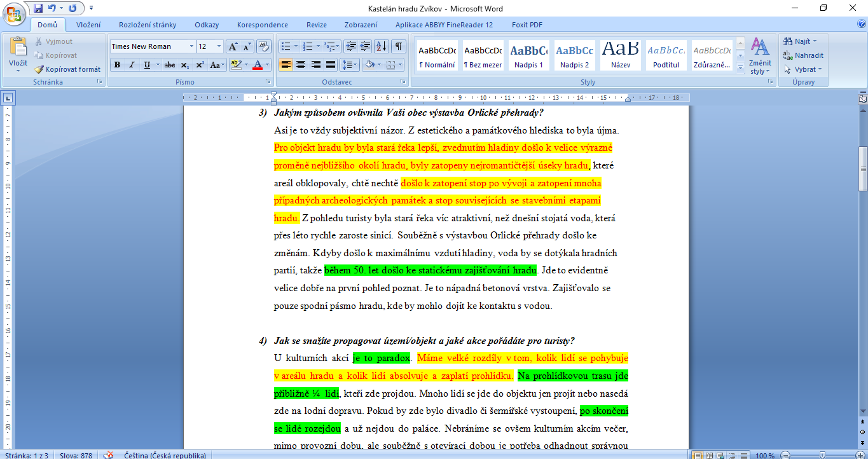Open the Vybrat select dropdown
Viewport: 868px width, 459px height.
pyautogui.click(x=803, y=69)
